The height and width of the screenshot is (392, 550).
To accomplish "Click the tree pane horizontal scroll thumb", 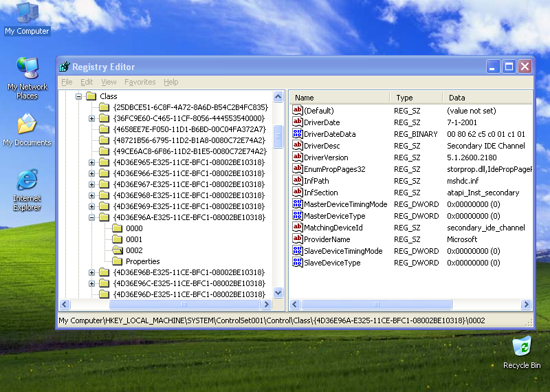I will click(184, 304).
